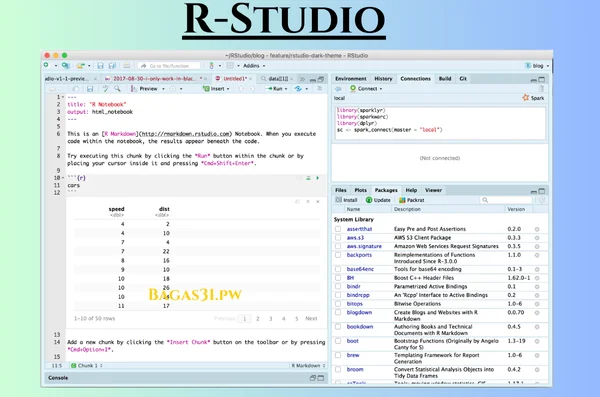Remove the bookdown package via its X icon
The width and height of the screenshot is (600, 397).
tap(537, 327)
